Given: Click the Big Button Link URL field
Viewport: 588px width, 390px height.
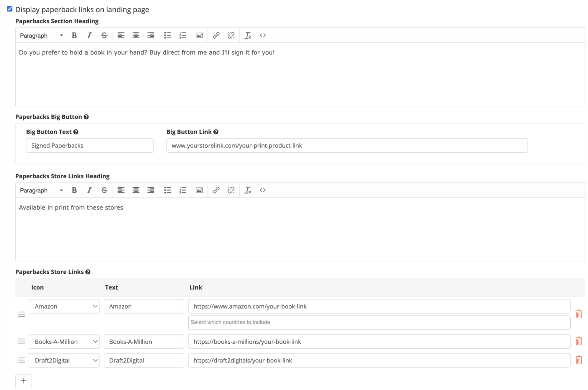Looking at the screenshot, I should click(346, 145).
